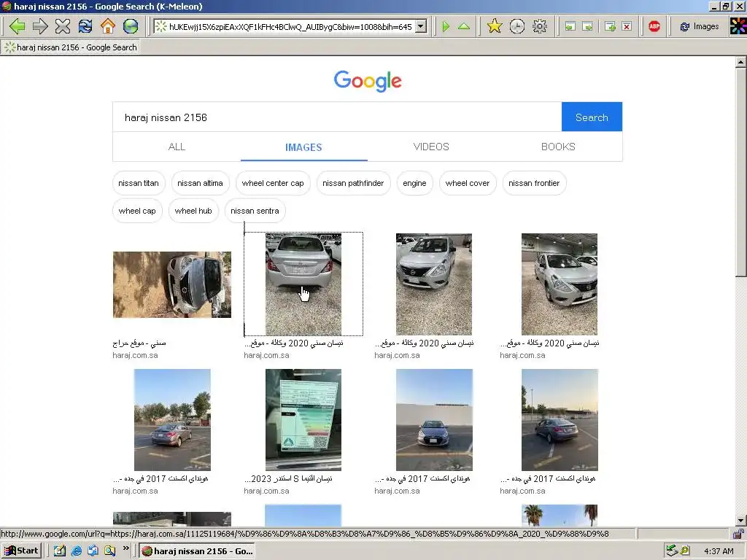The height and width of the screenshot is (560, 747).
Task: Click the 'haraj nissan 2156' search box
Action: point(337,117)
